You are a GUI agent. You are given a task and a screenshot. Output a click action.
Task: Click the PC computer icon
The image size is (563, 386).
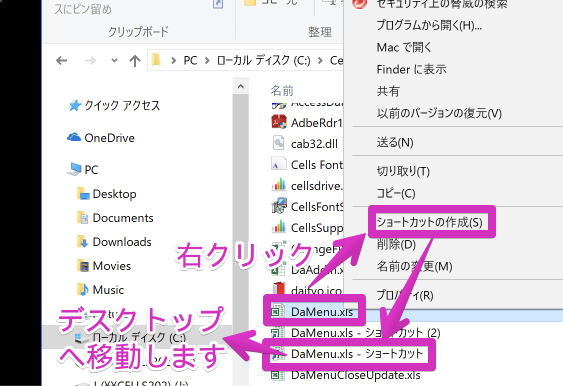click(x=74, y=169)
